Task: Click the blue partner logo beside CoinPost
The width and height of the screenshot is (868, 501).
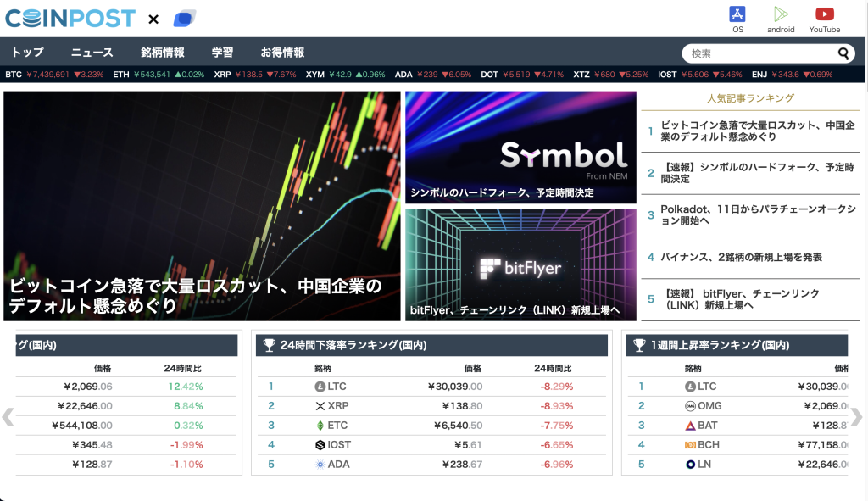Action: [x=184, y=19]
